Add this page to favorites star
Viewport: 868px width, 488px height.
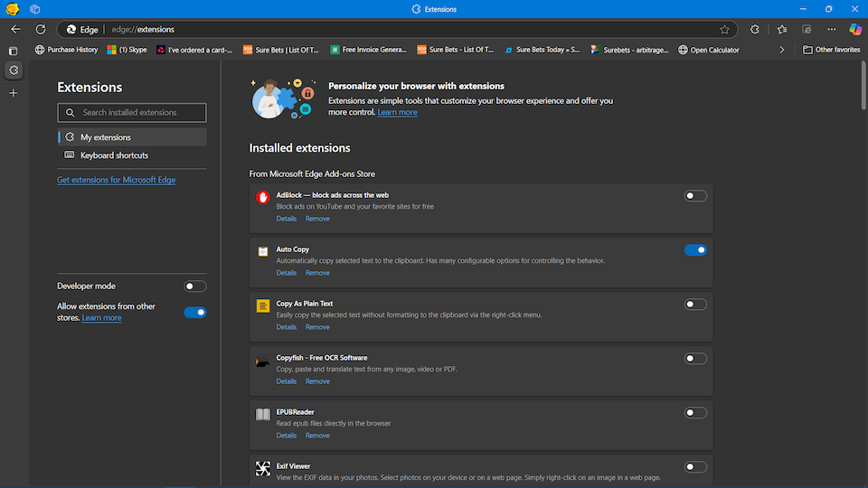point(724,29)
